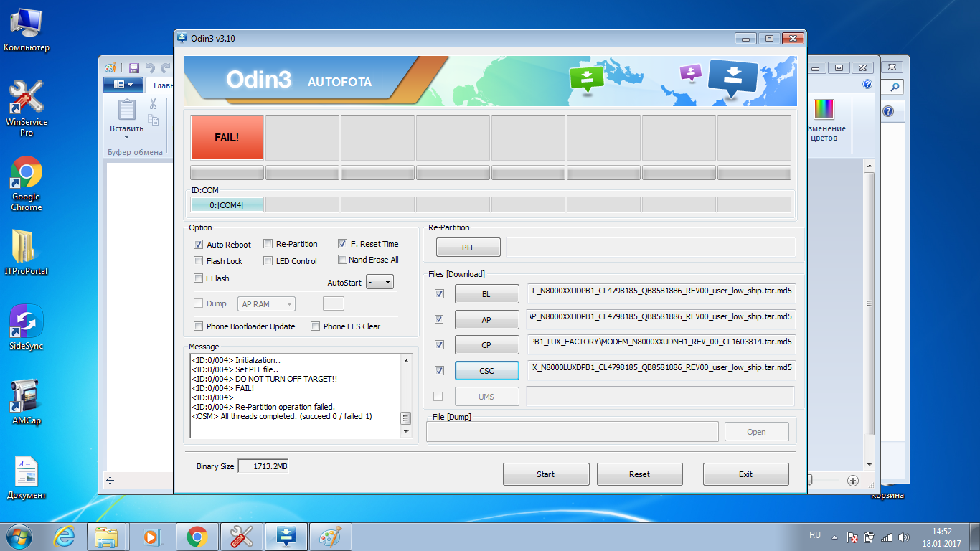Viewport: 980px width, 551px height.
Task: Launch WinService Pro from the desktop
Action: click(27, 108)
